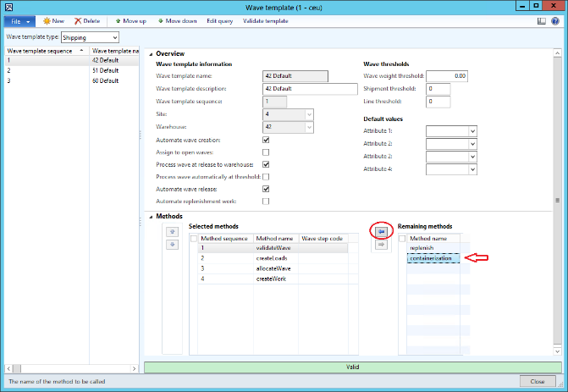Click the method sequence up arrow
This screenshot has width=568, height=392.
click(172, 231)
